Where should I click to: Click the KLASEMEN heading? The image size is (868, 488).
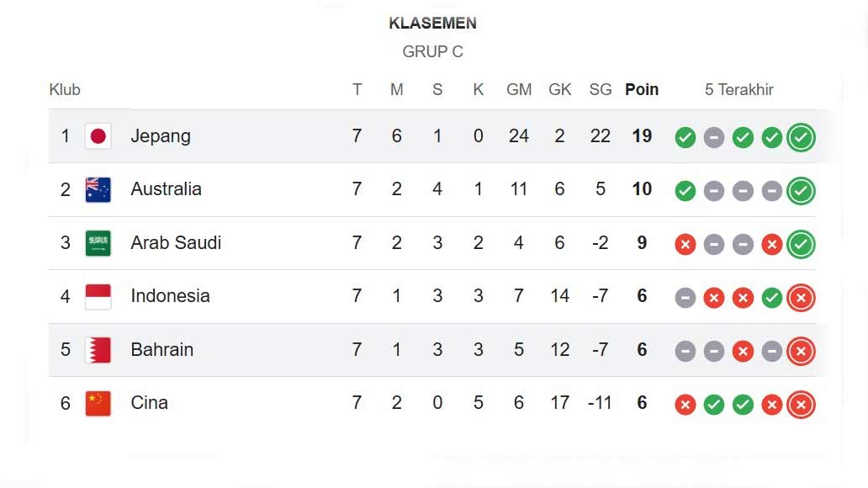click(432, 24)
